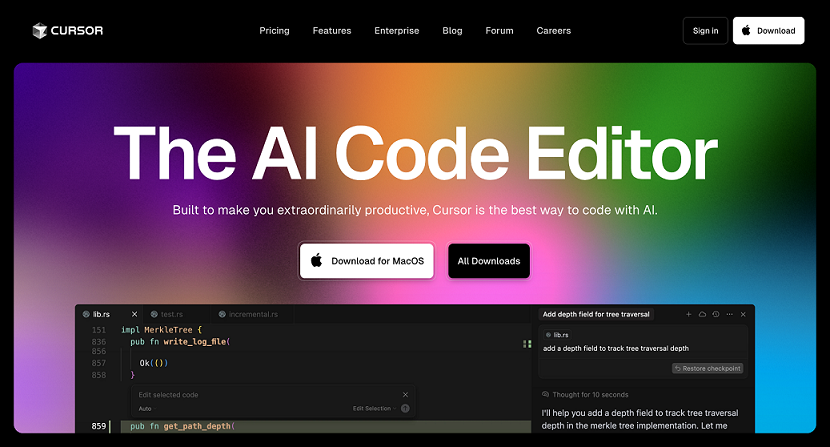Click the Apple icon in header Download button
This screenshot has width=830, height=447.
point(746,30)
